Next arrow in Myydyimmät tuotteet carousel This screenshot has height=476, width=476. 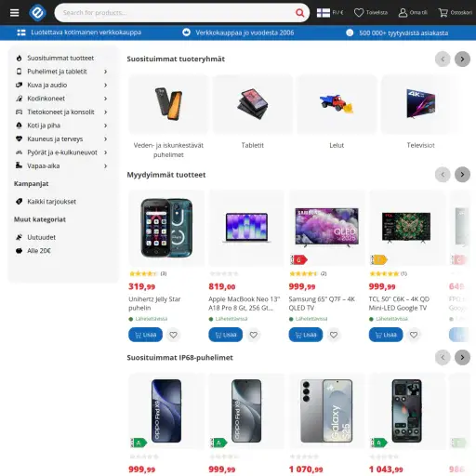click(462, 175)
